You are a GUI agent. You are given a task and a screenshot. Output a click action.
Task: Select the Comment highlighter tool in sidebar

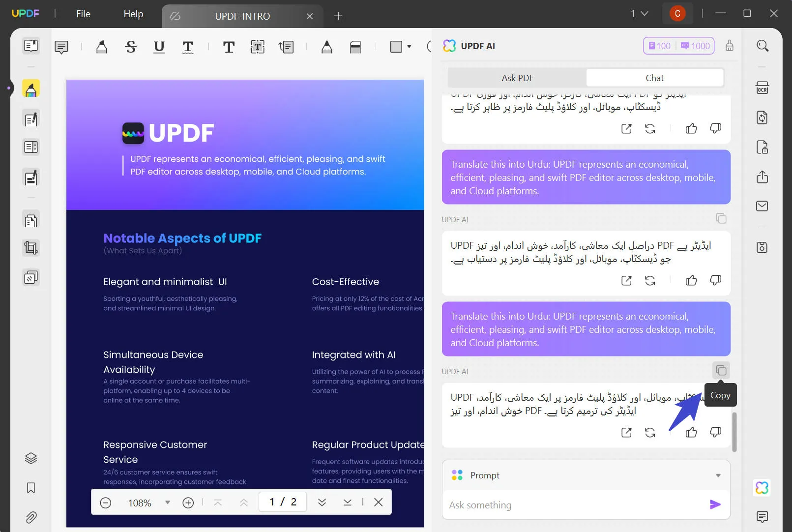[31, 89]
